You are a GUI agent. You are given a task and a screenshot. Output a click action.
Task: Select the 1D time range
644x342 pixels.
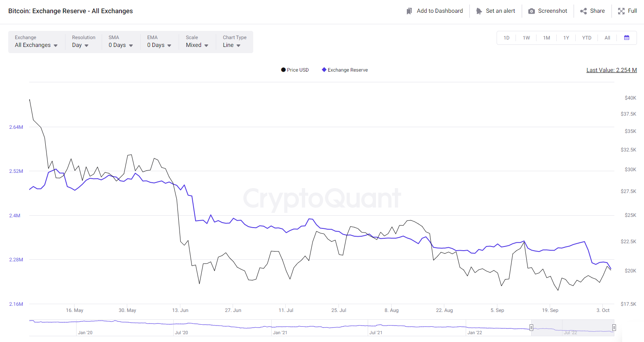506,38
